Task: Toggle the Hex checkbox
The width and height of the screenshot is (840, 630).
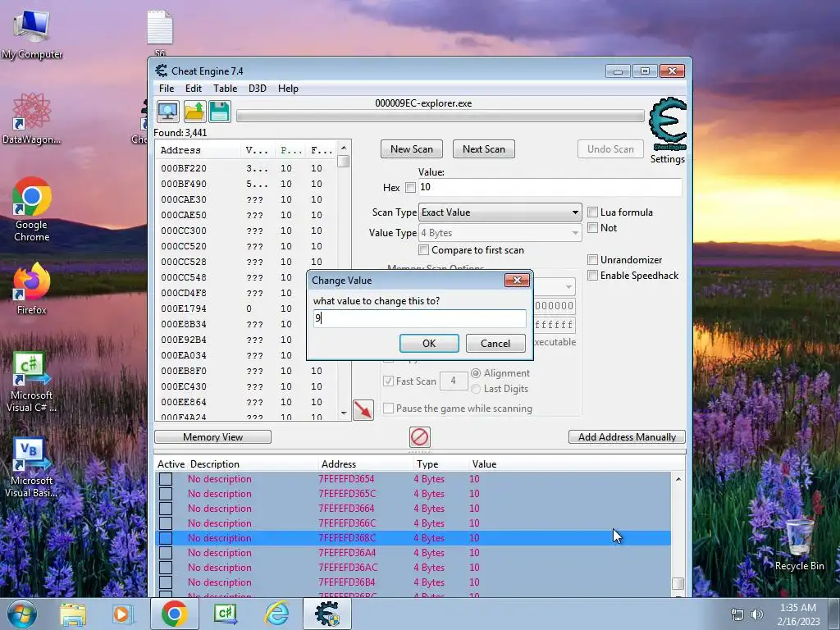Action: click(410, 188)
